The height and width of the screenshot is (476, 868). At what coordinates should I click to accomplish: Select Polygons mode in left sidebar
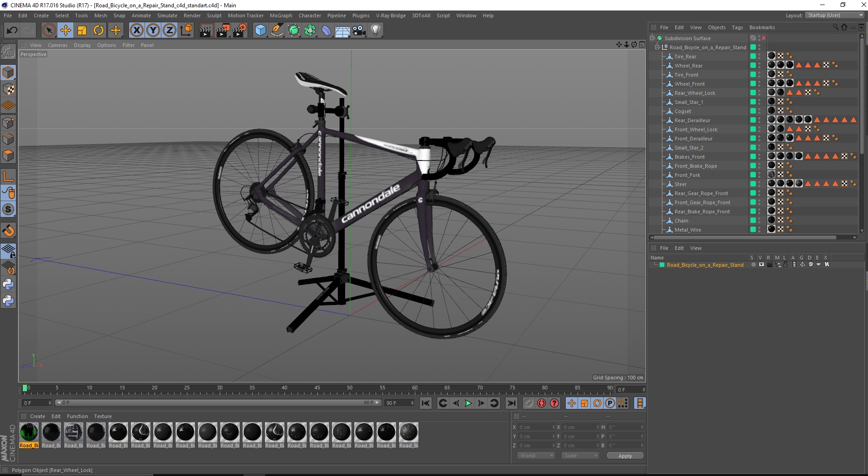(x=9, y=155)
